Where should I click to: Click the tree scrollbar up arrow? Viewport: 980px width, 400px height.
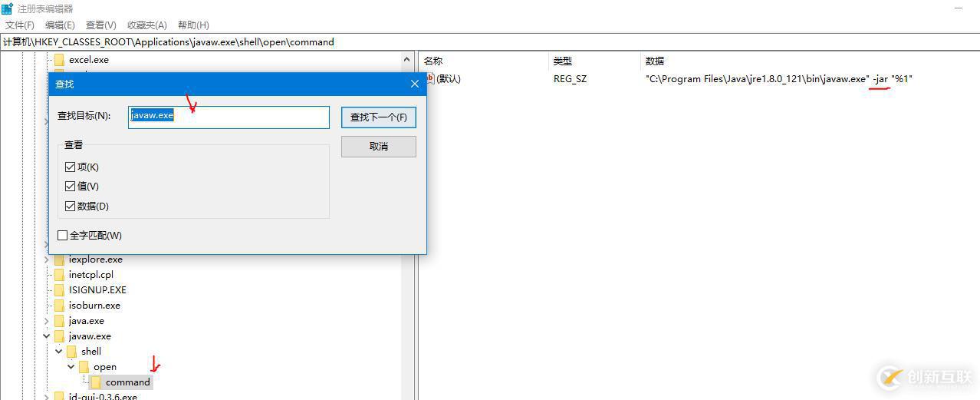coord(408,59)
